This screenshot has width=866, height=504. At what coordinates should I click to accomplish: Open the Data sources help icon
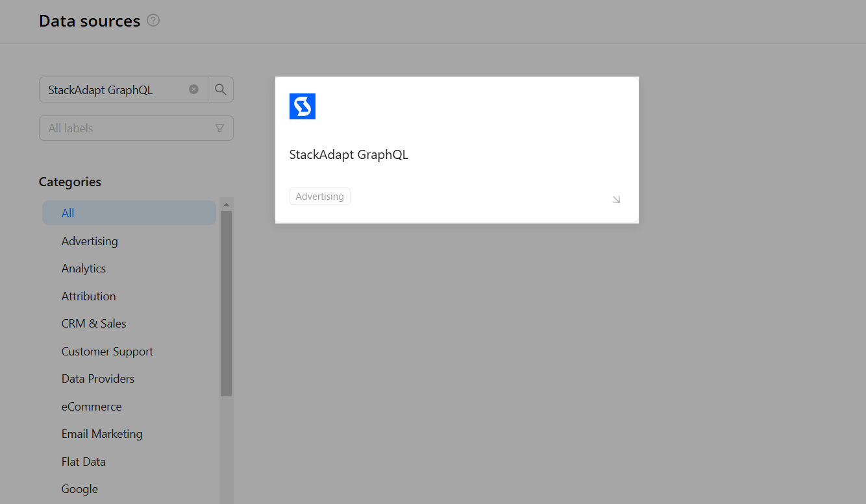[153, 21]
